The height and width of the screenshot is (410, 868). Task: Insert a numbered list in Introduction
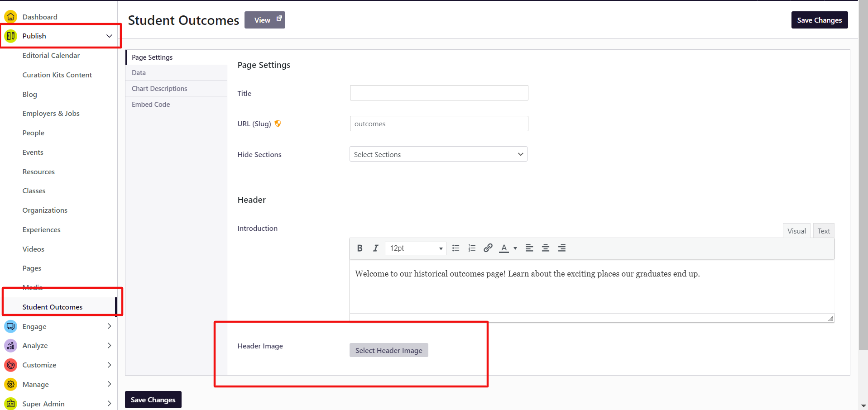(x=472, y=248)
